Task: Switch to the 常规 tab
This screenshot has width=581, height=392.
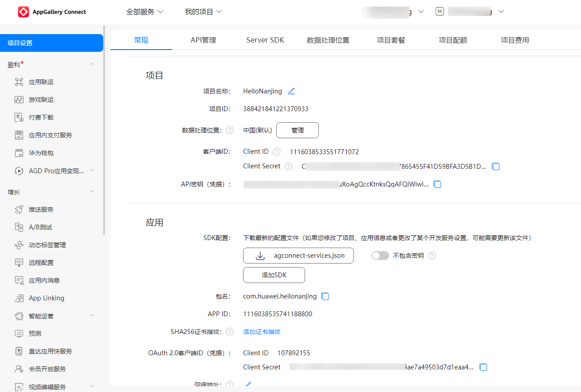Action: pos(141,40)
